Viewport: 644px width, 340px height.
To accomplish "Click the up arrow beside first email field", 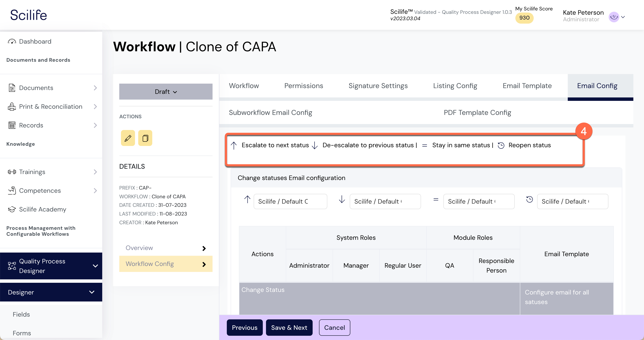I will [247, 199].
